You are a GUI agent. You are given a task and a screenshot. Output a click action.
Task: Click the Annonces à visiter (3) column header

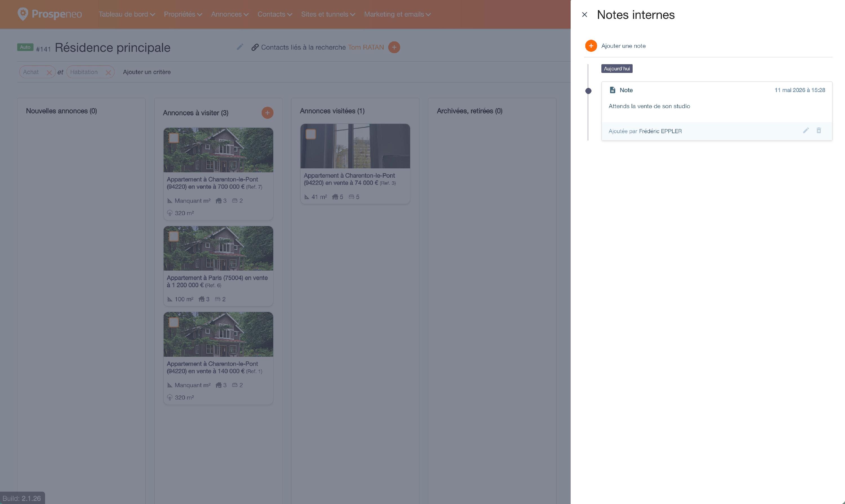coord(196,113)
